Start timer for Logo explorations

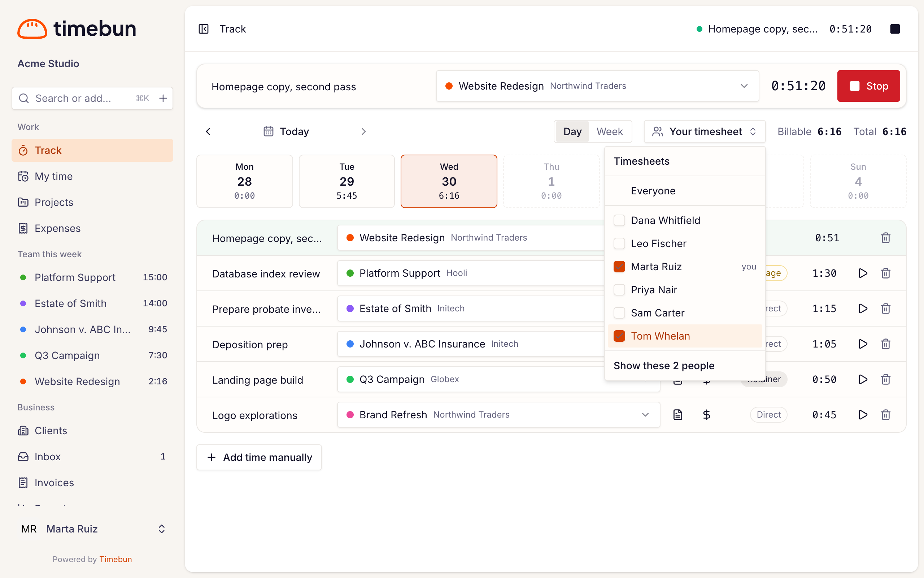click(x=863, y=415)
